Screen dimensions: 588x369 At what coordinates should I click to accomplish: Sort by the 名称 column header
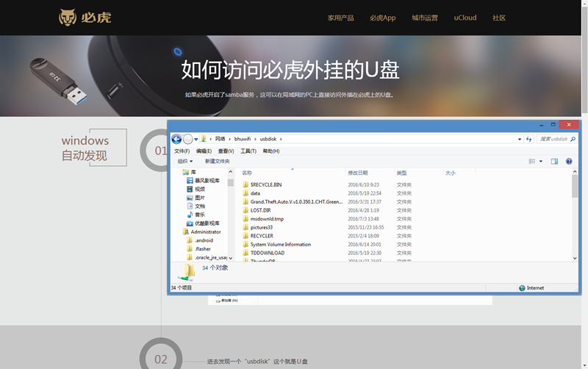click(247, 173)
